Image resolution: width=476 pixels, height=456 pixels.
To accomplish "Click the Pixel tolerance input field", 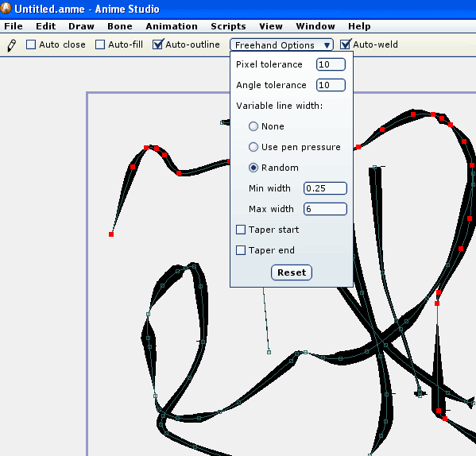I will (x=331, y=64).
